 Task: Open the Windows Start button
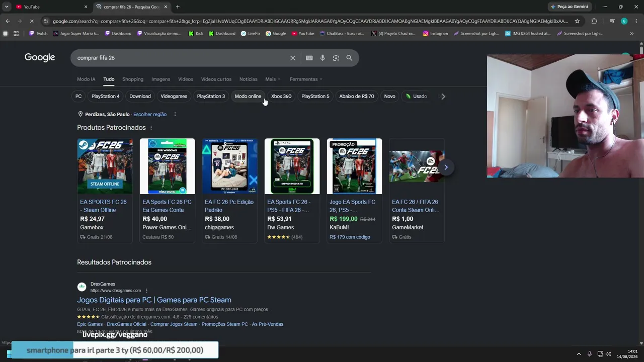click(9, 353)
